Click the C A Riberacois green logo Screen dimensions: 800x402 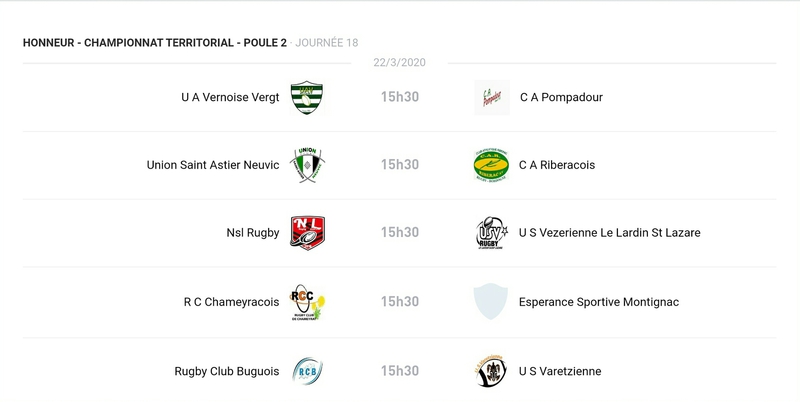491,165
